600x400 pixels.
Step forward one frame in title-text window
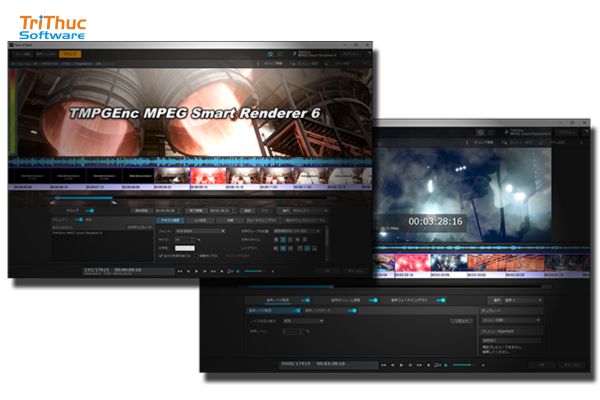[x=205, y=271]
